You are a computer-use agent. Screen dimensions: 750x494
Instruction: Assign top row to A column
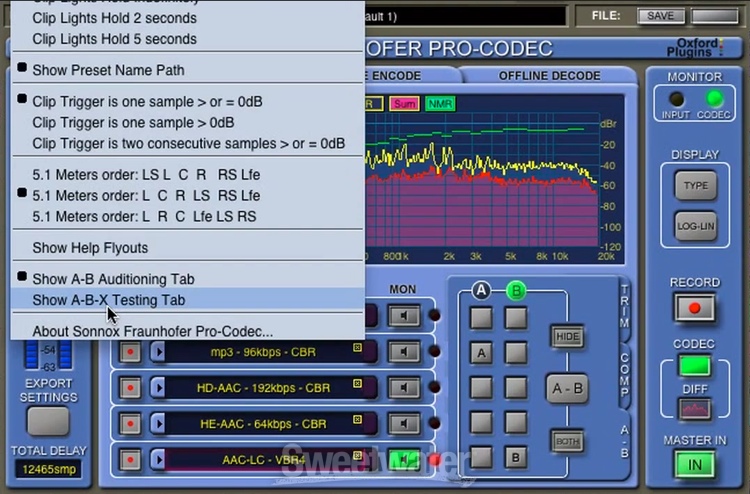coord(481,318)
